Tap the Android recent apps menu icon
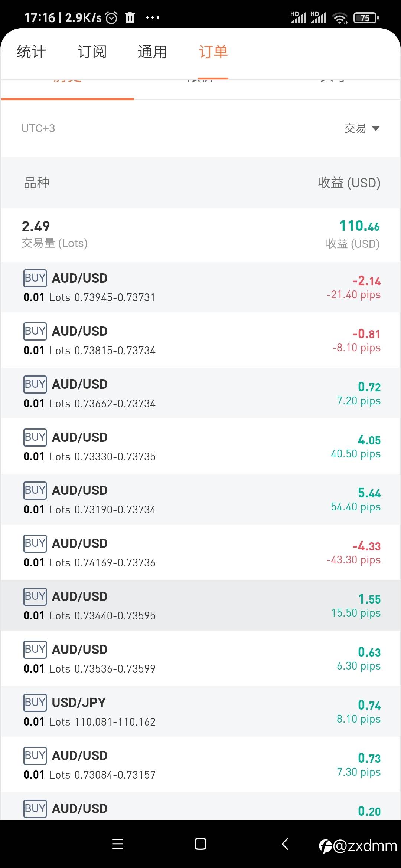401x868 pixels. click(x=118, y=844)
